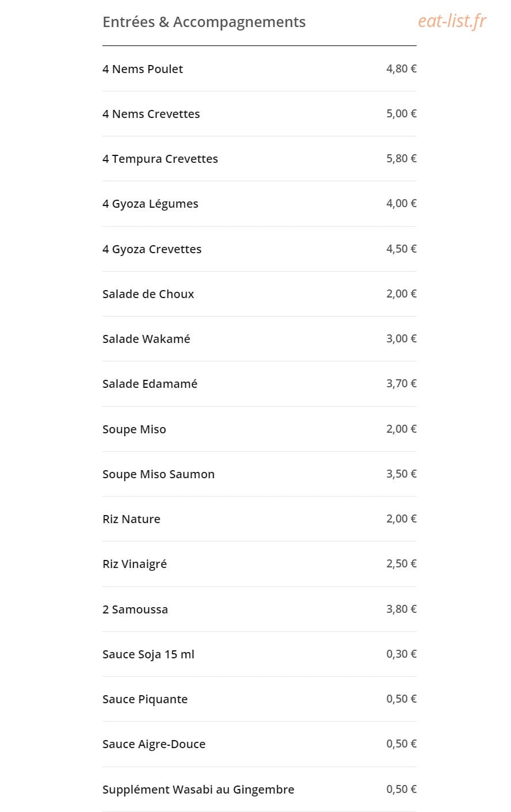Pick the 4 Gyoza Crevettes entry
The image size is (511, 812).
pos(259,249)
